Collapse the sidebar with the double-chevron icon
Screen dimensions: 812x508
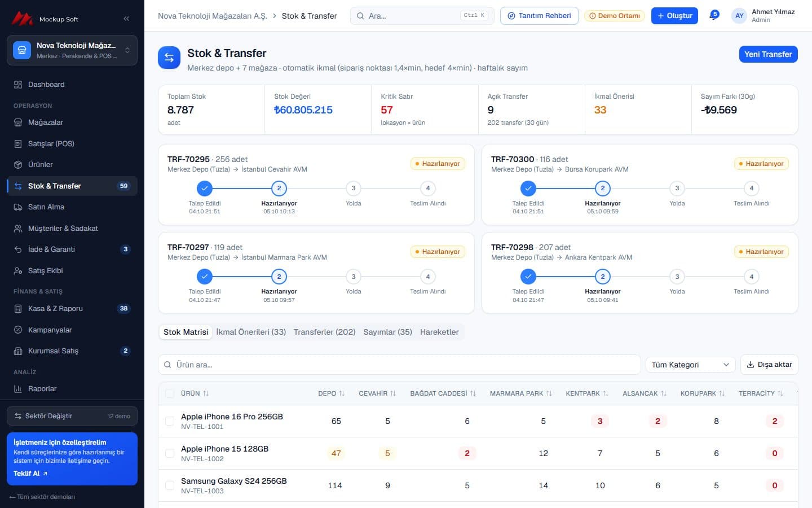[126, 19]
